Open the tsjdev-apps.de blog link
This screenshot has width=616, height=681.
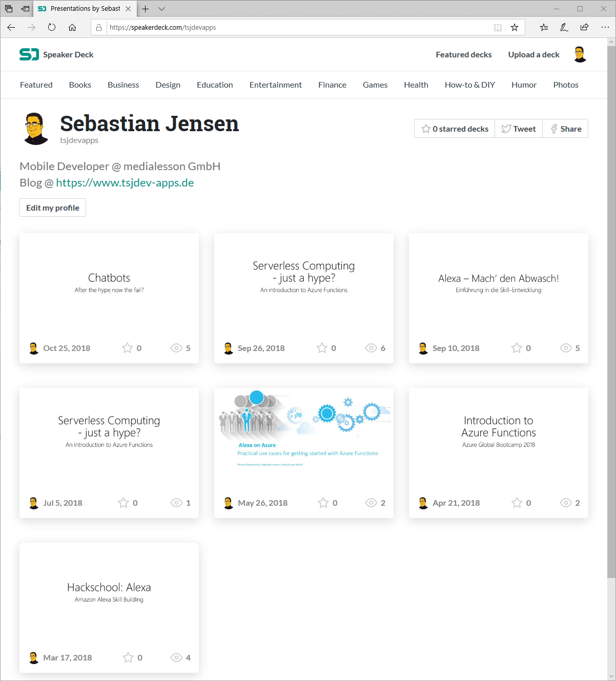(125, 183)
